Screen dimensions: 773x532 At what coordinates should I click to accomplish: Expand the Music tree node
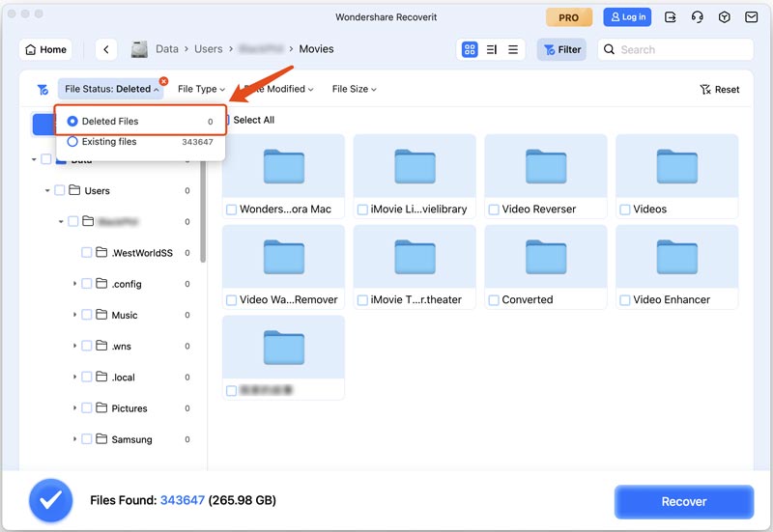[74, 315]
